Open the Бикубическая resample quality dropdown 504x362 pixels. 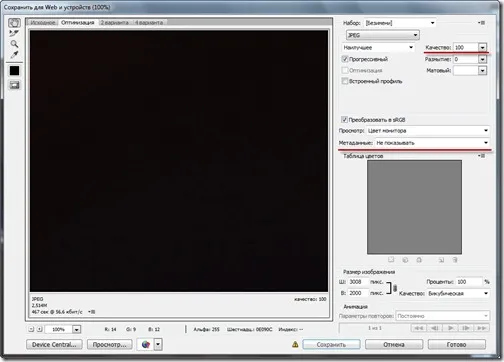point(458,293)
